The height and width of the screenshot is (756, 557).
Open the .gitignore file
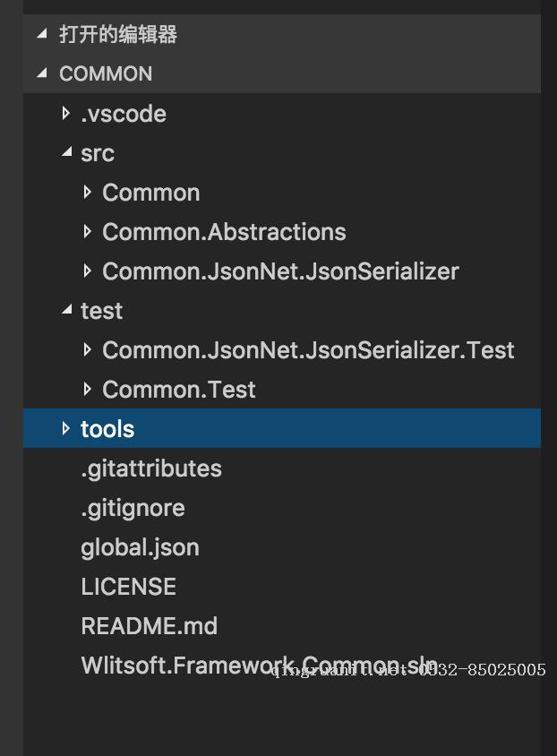pyautogui.click(x=133, y=508)
